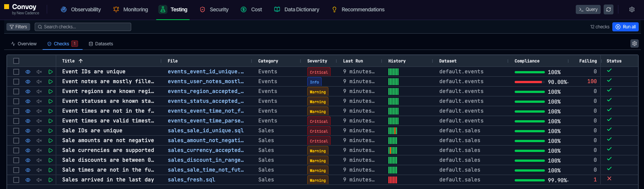Screen dimensions: 644x189
Task: Open the Cost section
Action: coord(251,9)
